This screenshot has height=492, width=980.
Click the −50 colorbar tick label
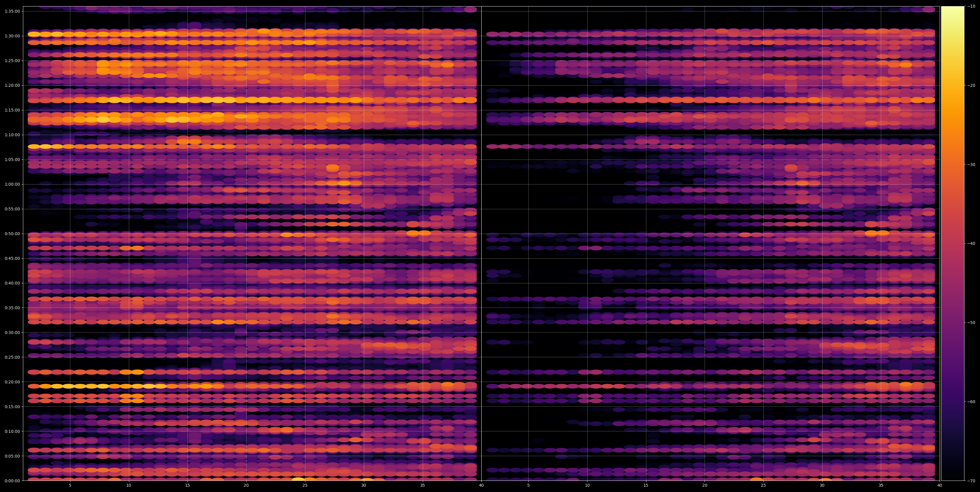971,322
